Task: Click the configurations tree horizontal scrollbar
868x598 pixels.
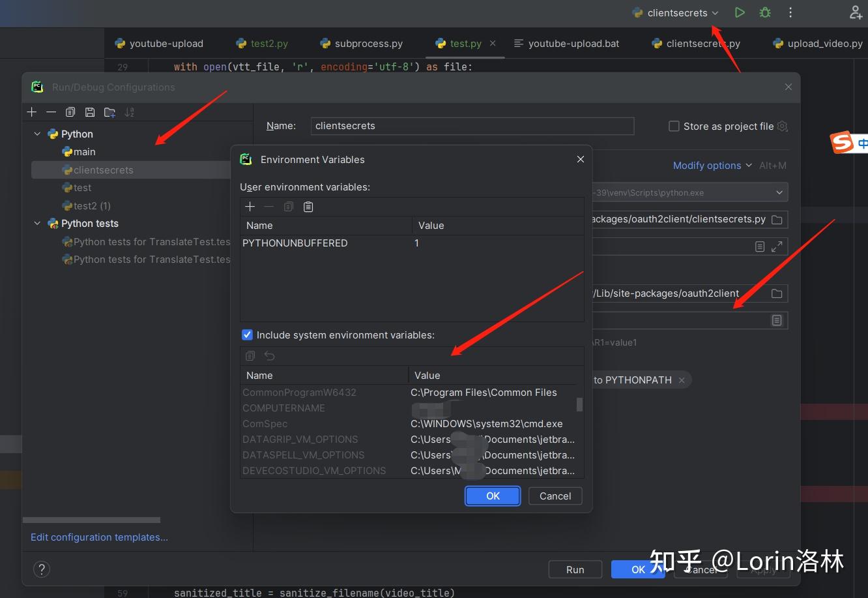Action: click(91, 520)
